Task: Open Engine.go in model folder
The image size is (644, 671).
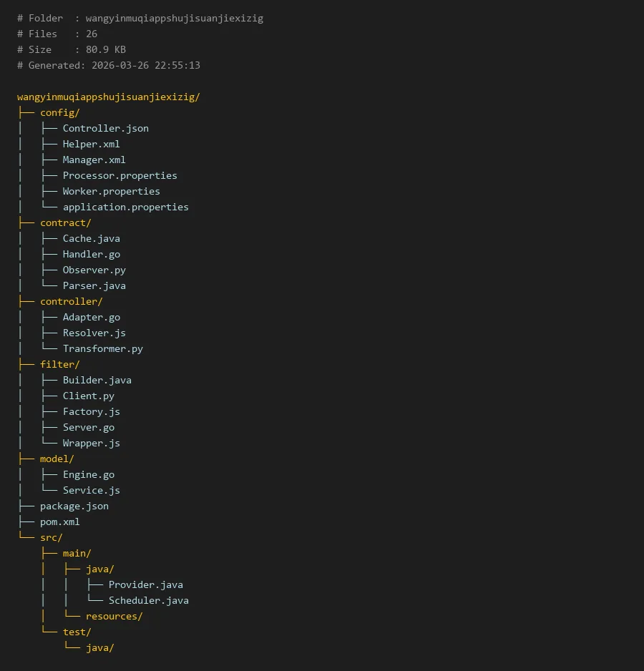Action: tap(88, 474)
